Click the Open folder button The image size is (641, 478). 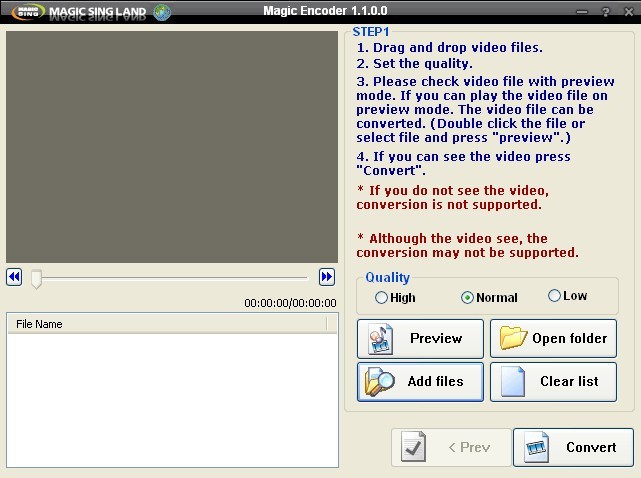554,339
